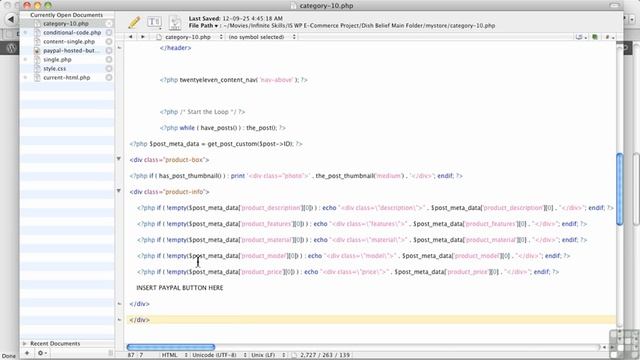The width and height of the screenshot is (640, 360).
Task: Select category-10.php in open documents
Action: click(66, 24)
